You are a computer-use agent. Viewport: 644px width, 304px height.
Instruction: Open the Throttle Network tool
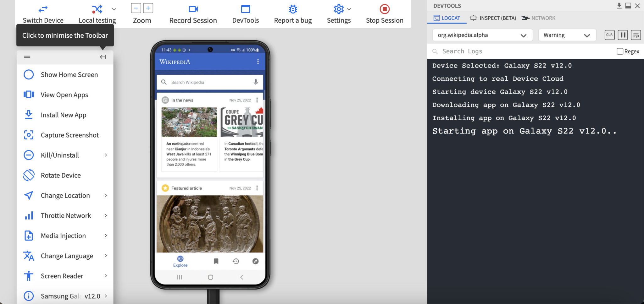click(66, 215)
